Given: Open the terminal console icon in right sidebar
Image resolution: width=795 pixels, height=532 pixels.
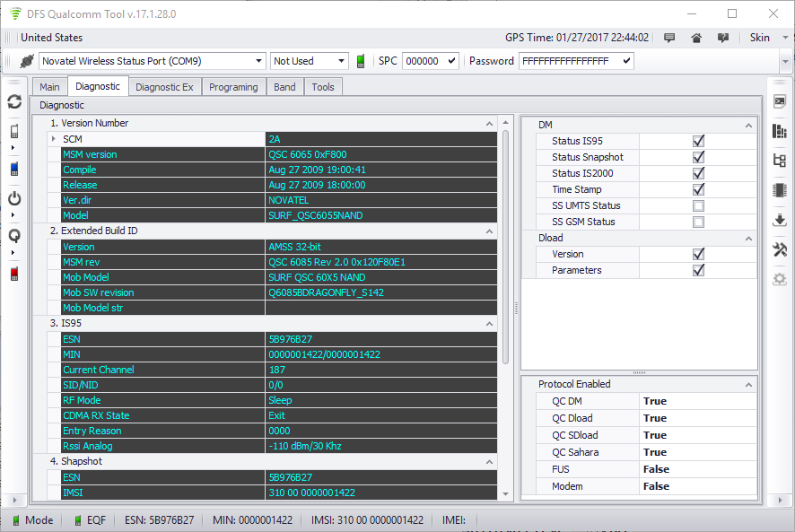Looking at the screenshot, I should coord(780,101).
